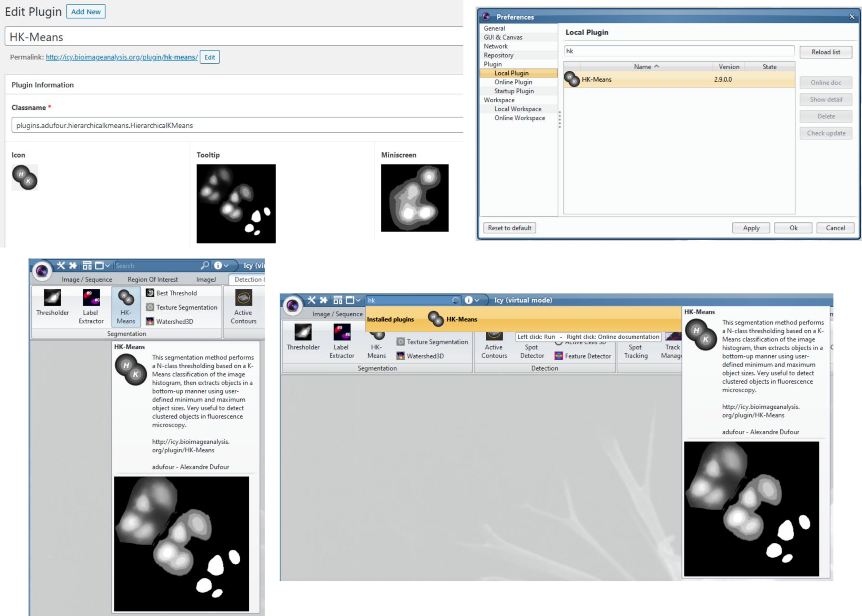This screenshot has width=862, height=616.
Task: Select Online Plugin in Preferences tree
Action: (x=513, y=82)
